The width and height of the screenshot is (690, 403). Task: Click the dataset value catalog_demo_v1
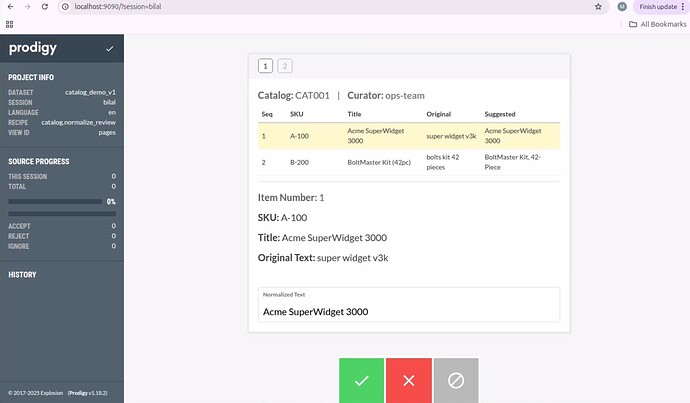90,92
